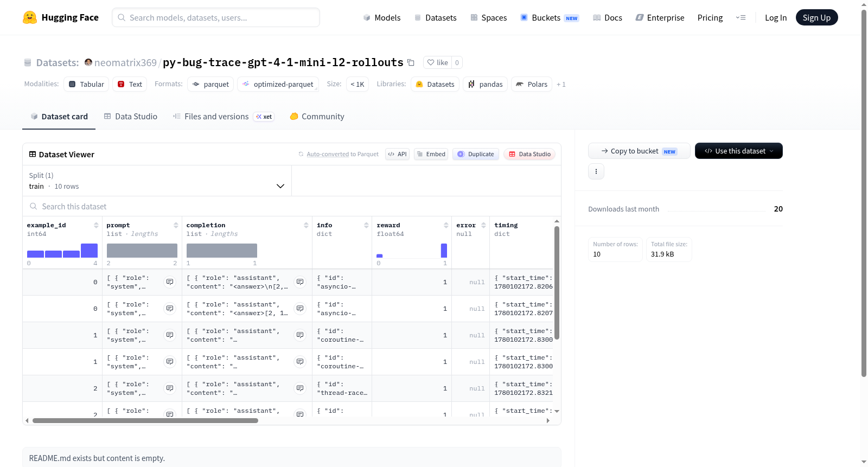Open the three-dot more options menu
The image size is (868, 467).
(x=596, y=171)
